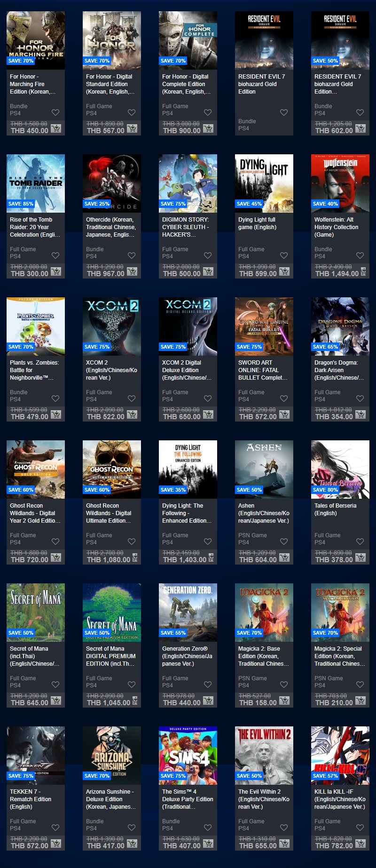The image size is (376, 868).
Task: Click cart icon beside THB 522.00 price
Action: (x=132, y=414)
